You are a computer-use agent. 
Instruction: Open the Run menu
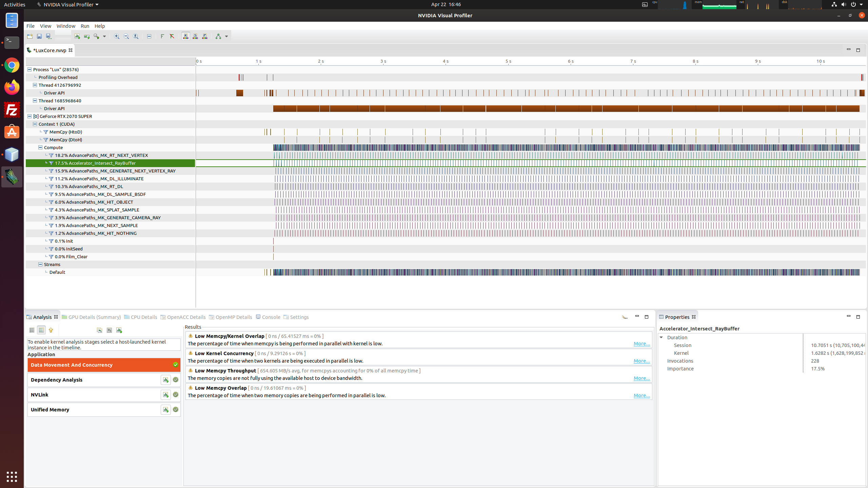click(85, 26)
